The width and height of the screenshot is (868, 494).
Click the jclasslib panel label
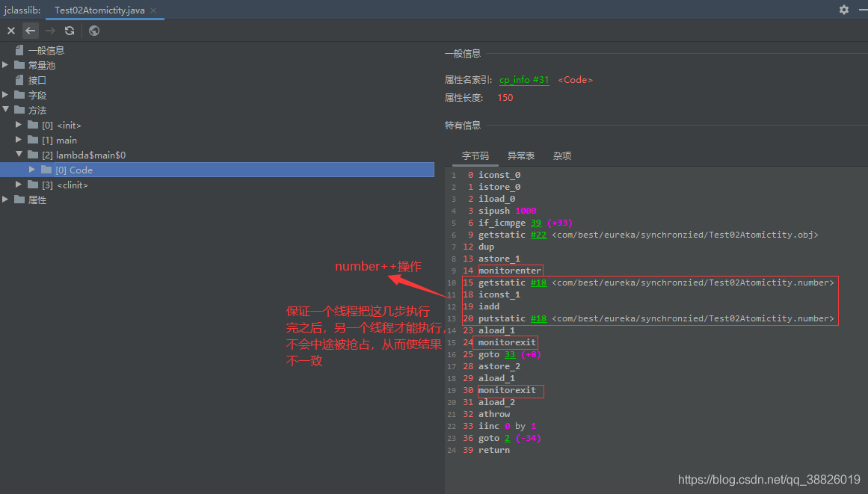point(22,10)
